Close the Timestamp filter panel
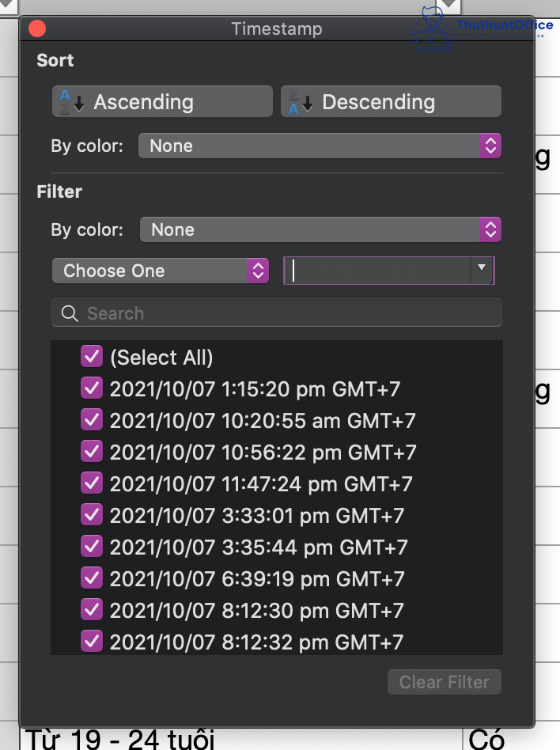The height and width of the screenshot is (750, 560). click(x=37, y=29)
